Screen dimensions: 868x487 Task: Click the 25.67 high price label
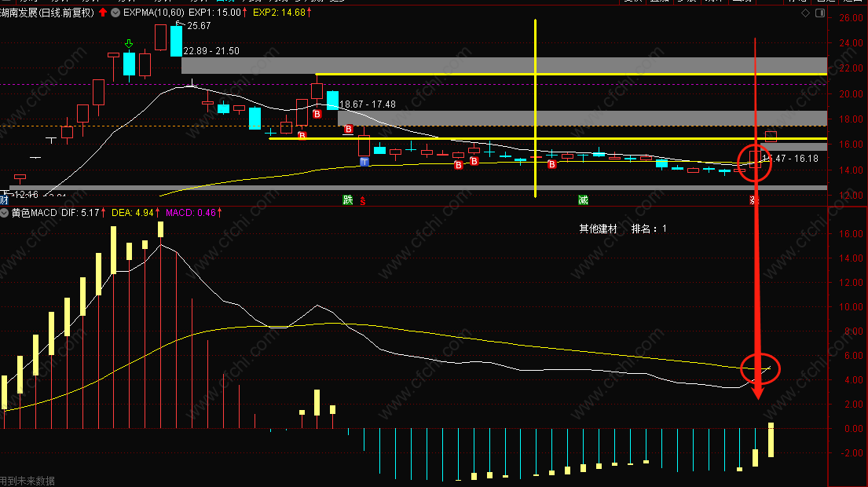[199, 25]
